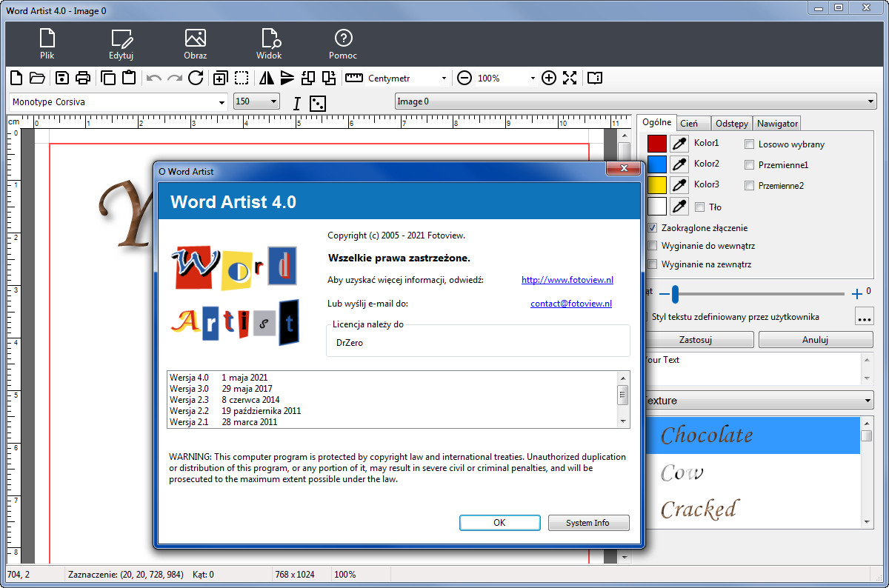Screen dimensions: 889x588
Task: Select the Cow texture thumbnail
Action: tap(752, 472)
